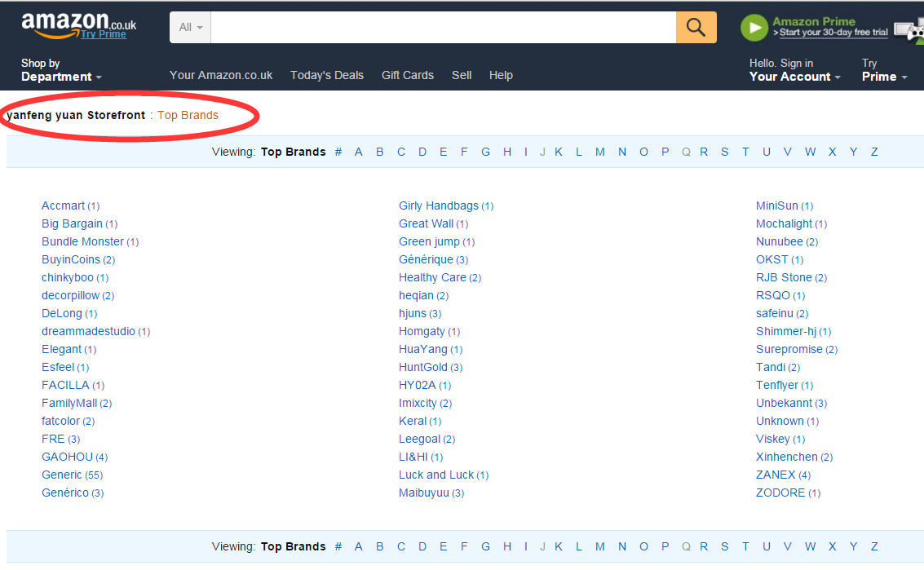This screenshot has height=570, width=924.
Task: Click the orange search magnifier button
Action: (696, 27)
